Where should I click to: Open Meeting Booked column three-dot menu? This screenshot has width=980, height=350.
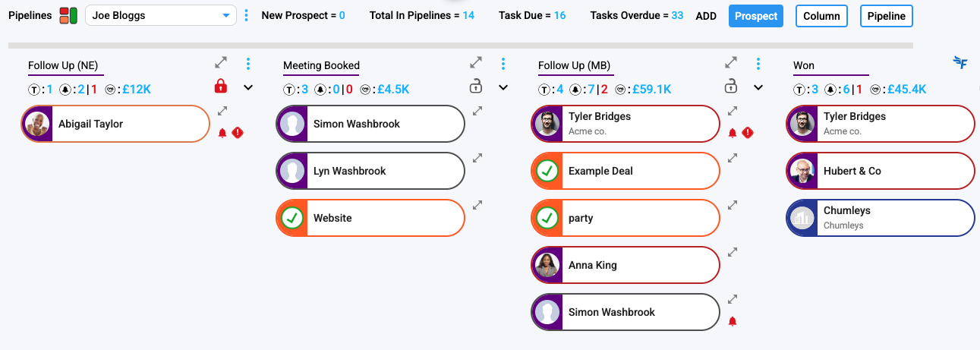coord(503,64)
